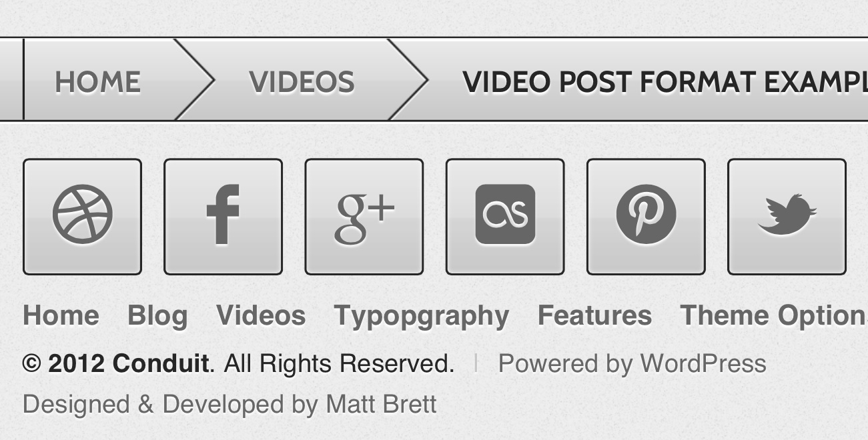Viewport: 868px width, 440px height.
Task: Click the Pinterest icon button
Action: click(646, 217)
